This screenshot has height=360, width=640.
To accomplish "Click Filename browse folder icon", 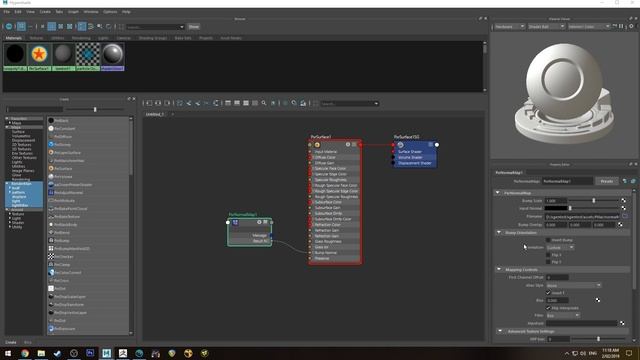I will (625, 216).
